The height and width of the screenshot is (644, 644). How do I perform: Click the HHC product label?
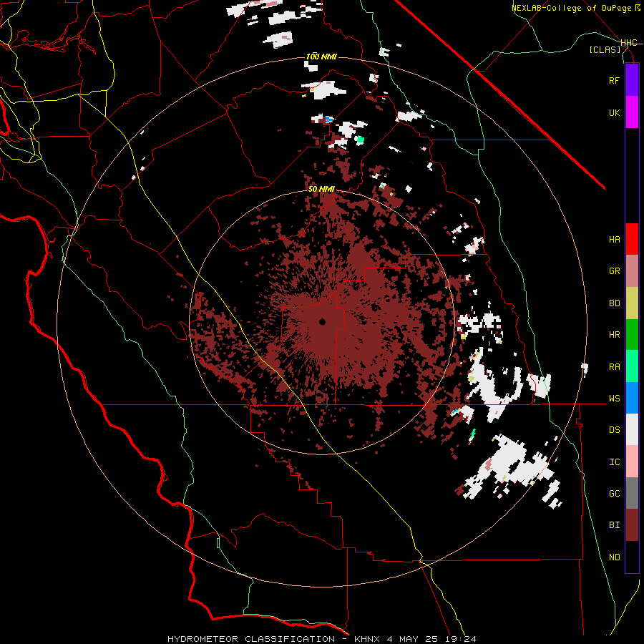click(628, 43)
